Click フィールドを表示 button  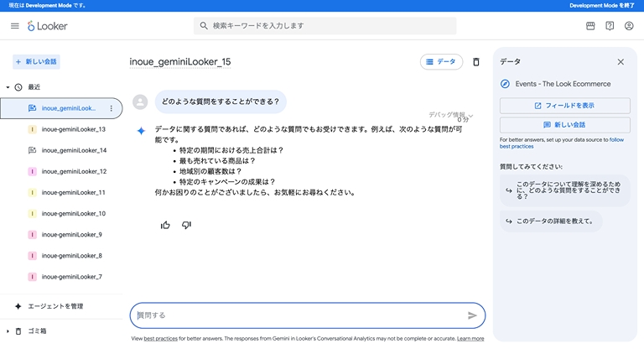(564, 106)
